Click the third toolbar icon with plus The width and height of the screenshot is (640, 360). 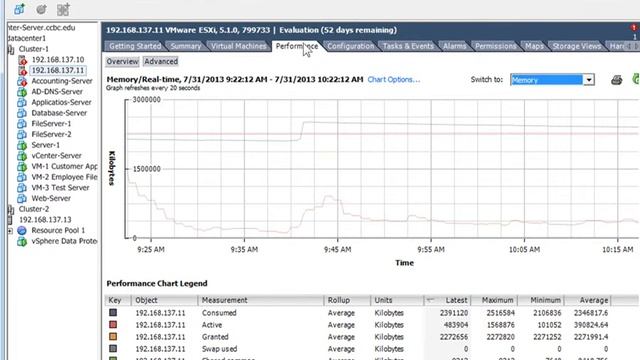(x=63, y=9)
